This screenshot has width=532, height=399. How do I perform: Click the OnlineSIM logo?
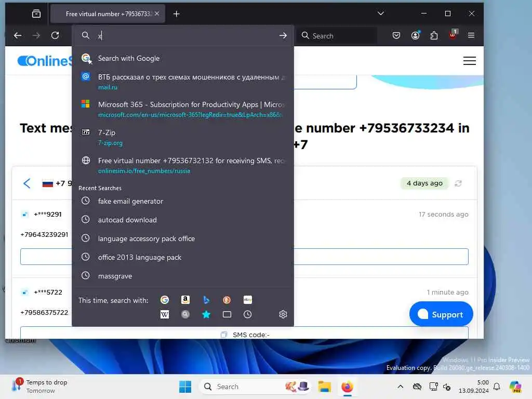45,61
